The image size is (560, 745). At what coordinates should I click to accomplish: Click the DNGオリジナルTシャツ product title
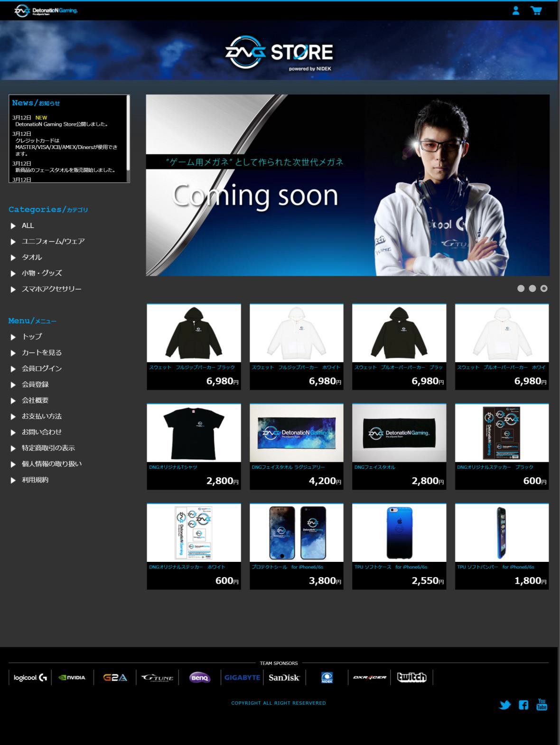tap(173, 467)
